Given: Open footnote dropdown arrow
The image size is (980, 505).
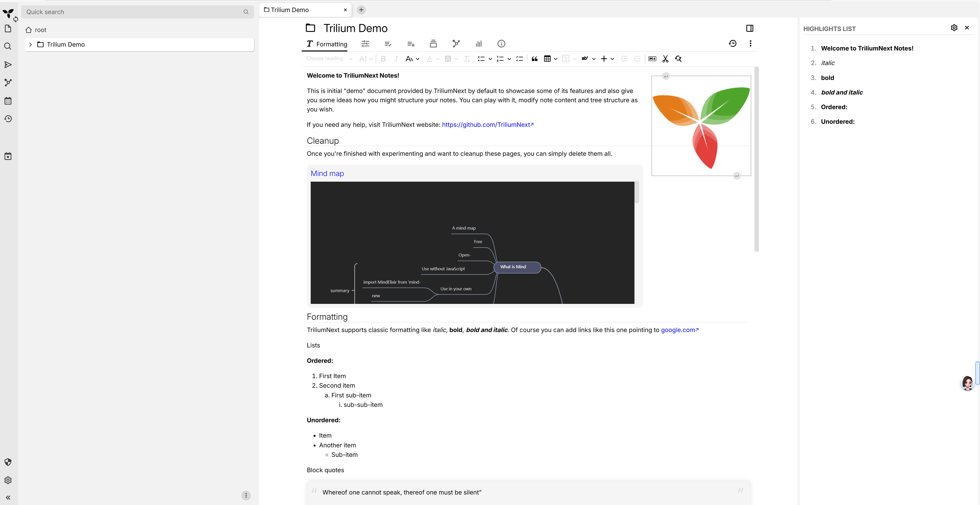Looking at the screenshot, I should pyautogui.click(x=594, y=59).
